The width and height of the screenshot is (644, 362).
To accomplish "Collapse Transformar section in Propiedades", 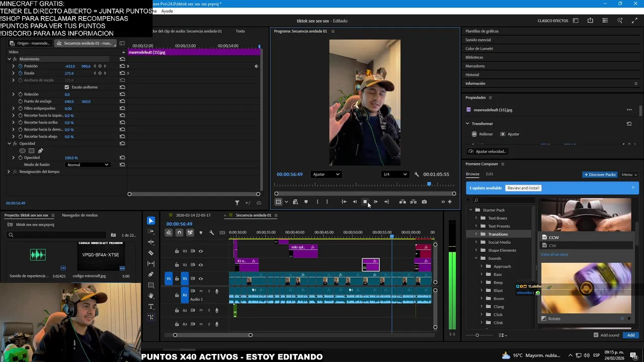I will pos(467,124).
